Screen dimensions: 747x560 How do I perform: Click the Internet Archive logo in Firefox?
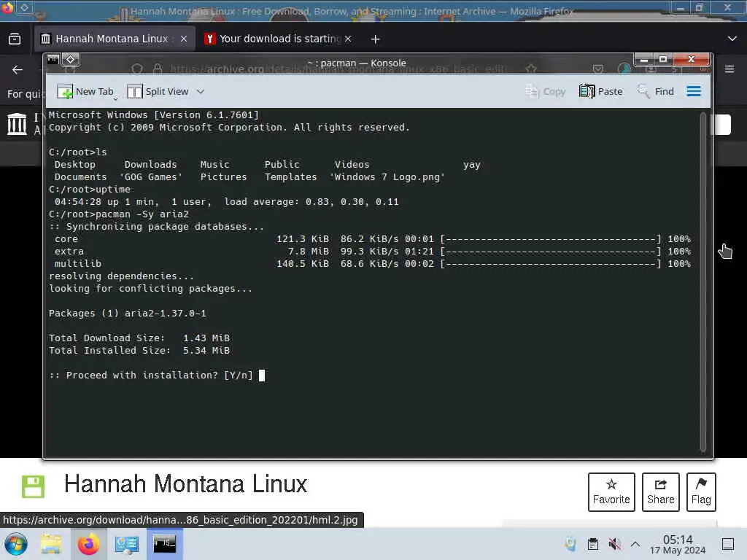pyautogui.click(x=18, y=124)
